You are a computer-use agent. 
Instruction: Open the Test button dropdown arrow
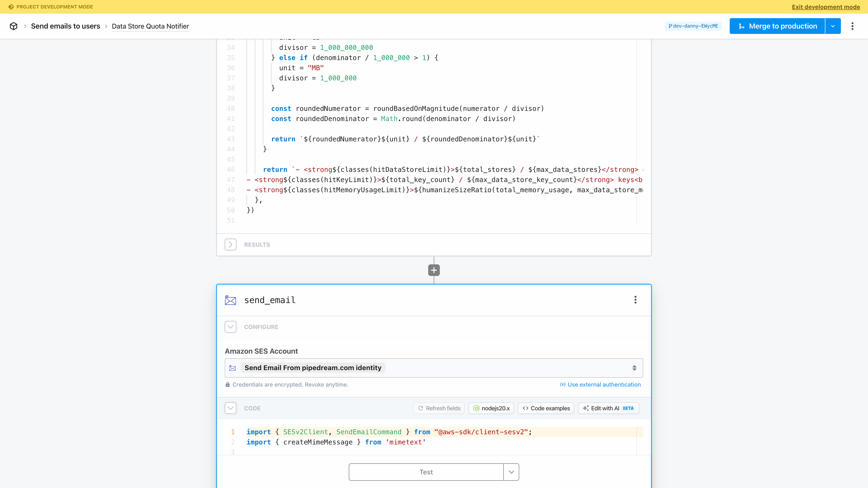pos(511,472)
